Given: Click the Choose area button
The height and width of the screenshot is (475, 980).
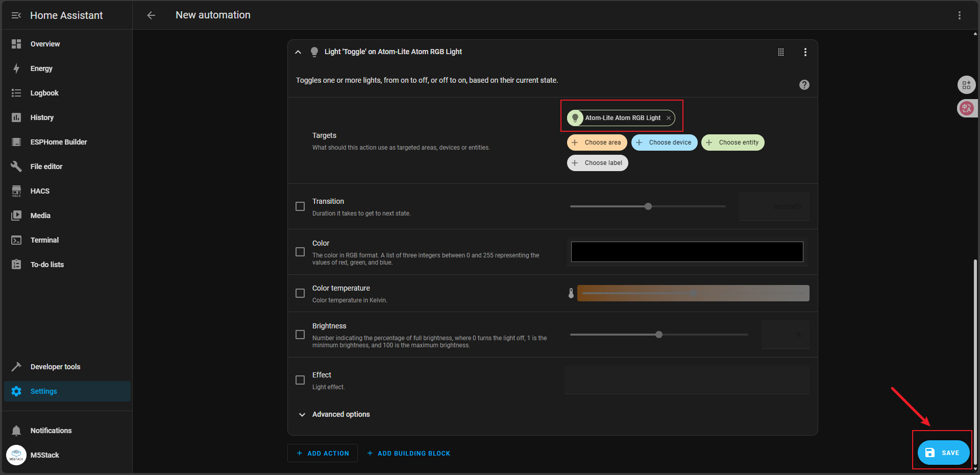Looking at the screenshot, I should pos(597,142).
